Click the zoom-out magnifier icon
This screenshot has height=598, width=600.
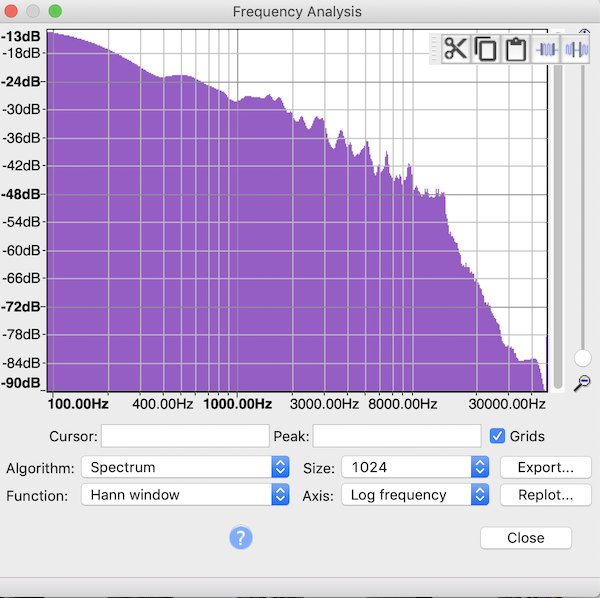pos(582,383)
